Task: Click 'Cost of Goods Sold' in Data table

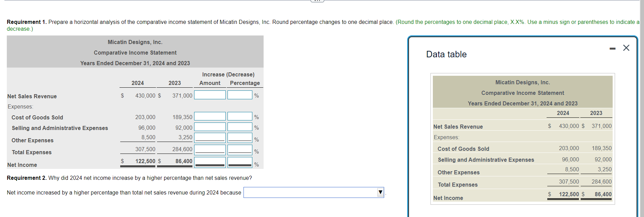Action: pos(463,149)
